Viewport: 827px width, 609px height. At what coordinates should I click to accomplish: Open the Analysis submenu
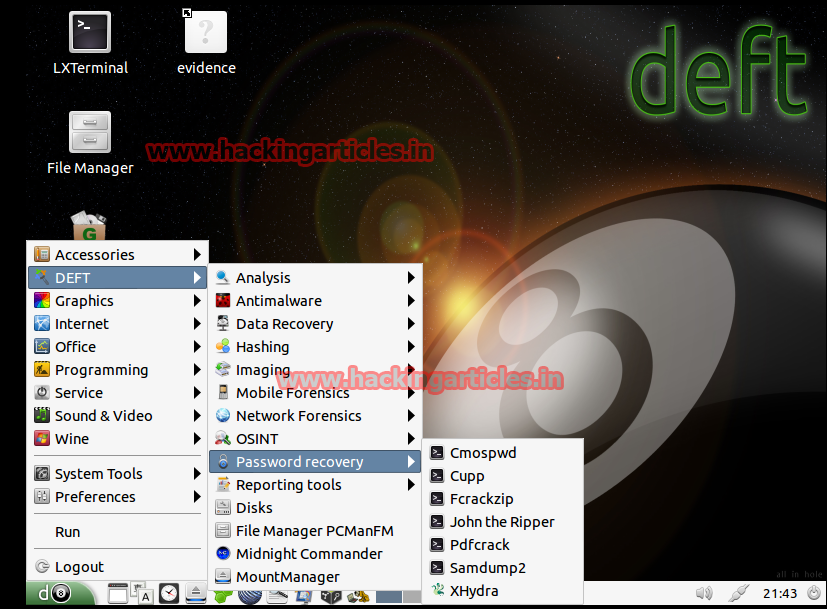(315, 278)
